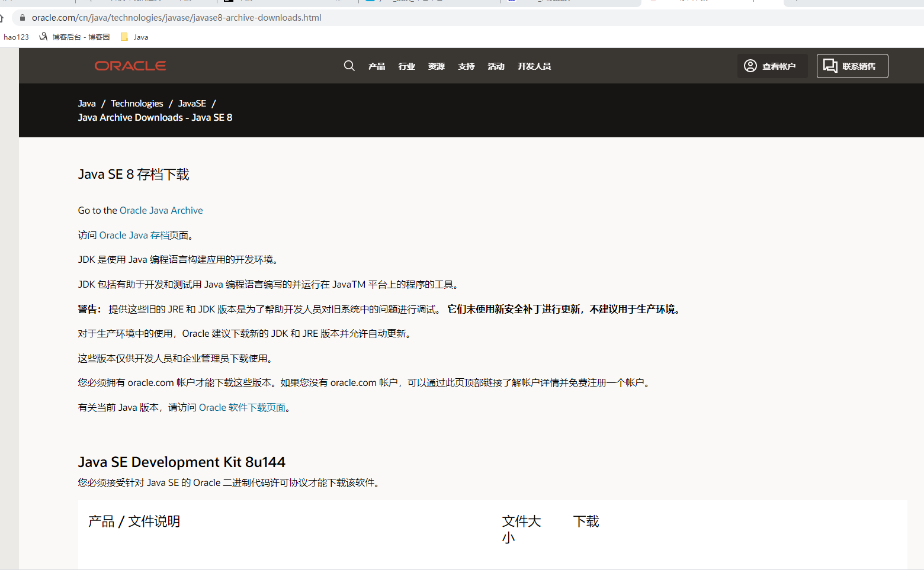Go to the Technologies breadcrumb link

tap(137, 104)
